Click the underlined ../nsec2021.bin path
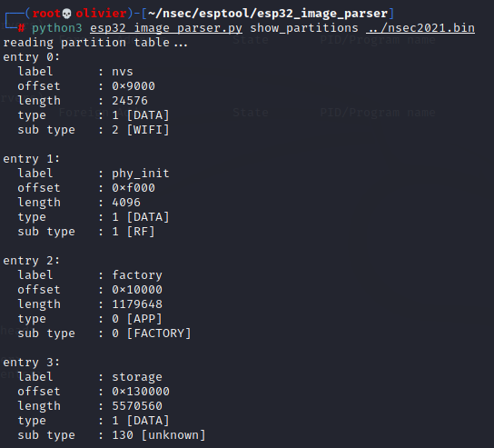The image size is (494, 448). click(x=420, y=28)
